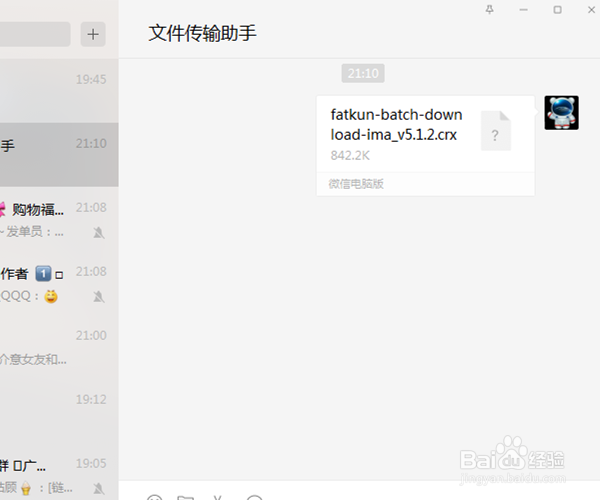The width and height of the screenshot is (600, 500).
Task: Open the send file folder icon
Action: pos(186,497)
